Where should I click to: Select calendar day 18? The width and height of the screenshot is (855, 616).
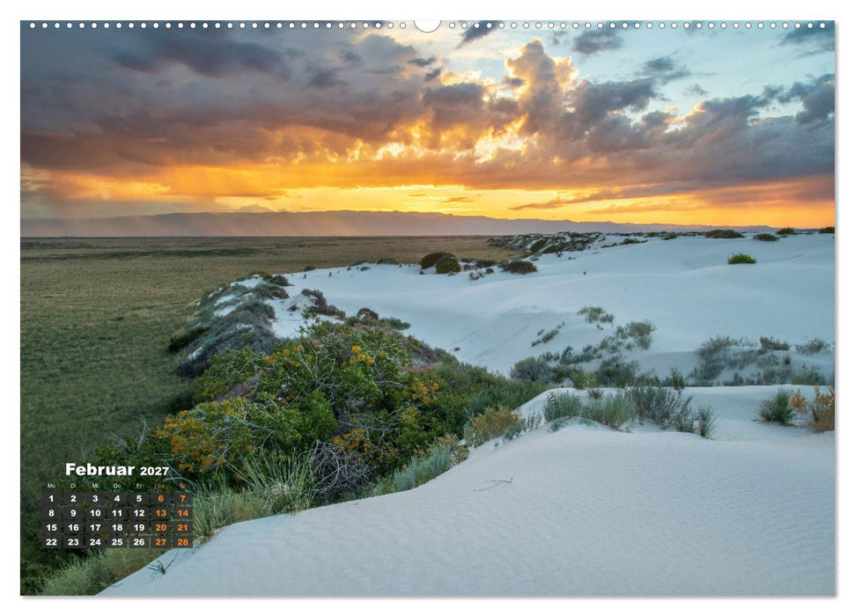tap(117, 528)
